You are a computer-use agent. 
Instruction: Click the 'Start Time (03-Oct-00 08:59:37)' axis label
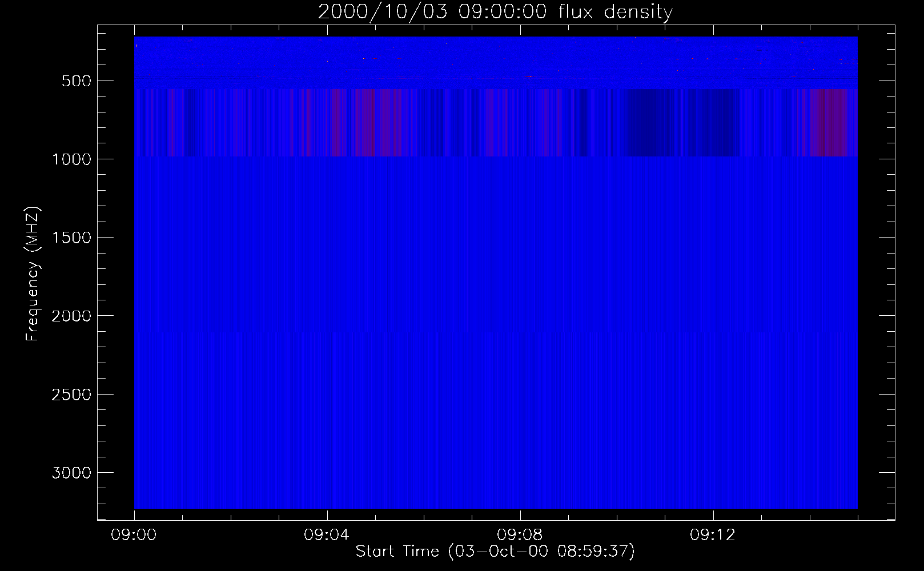tap(495, 552)
